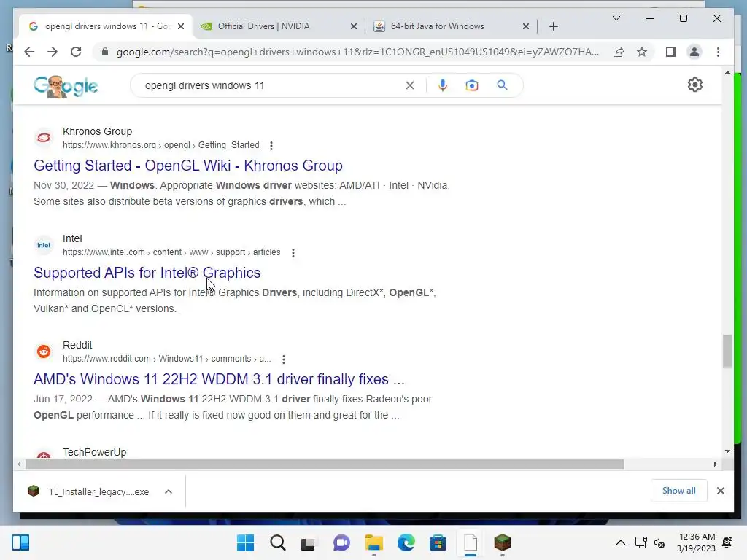Launch Microsoft Edge from the taskbar
The width and height of the screenshot is (747, 560).
click(x=406, y=542)
